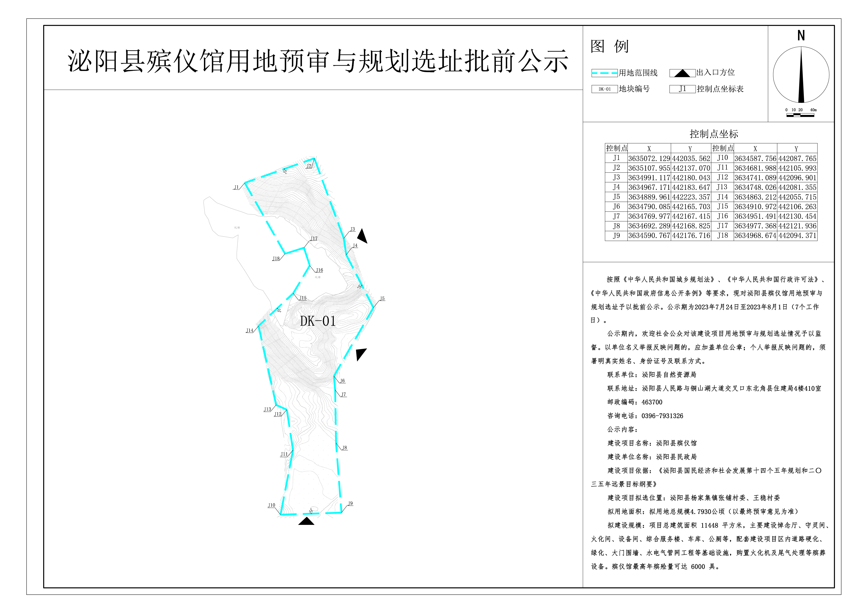
Task: Click the 建设项目拟选位置 line about 杨家集镇
Action: 694,498
